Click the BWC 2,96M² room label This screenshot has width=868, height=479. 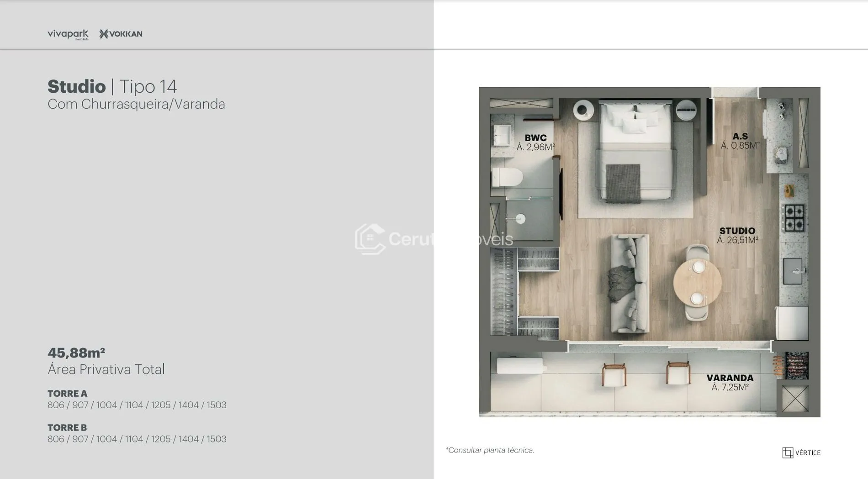click(535, 142)
